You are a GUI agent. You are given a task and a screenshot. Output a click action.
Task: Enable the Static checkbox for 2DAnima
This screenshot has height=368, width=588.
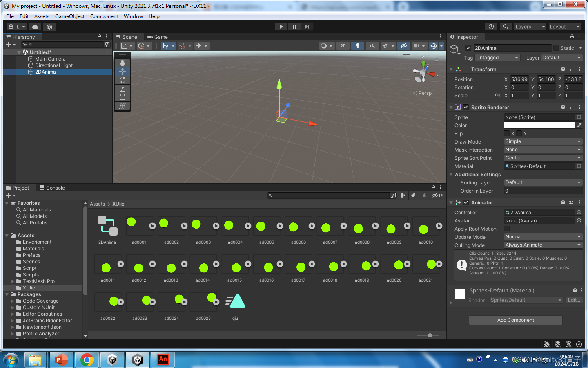point(556,48)
